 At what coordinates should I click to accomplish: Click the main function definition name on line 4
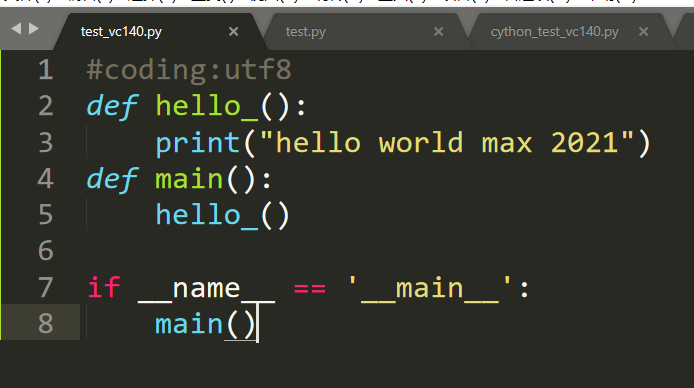click(x=189, y=179)
